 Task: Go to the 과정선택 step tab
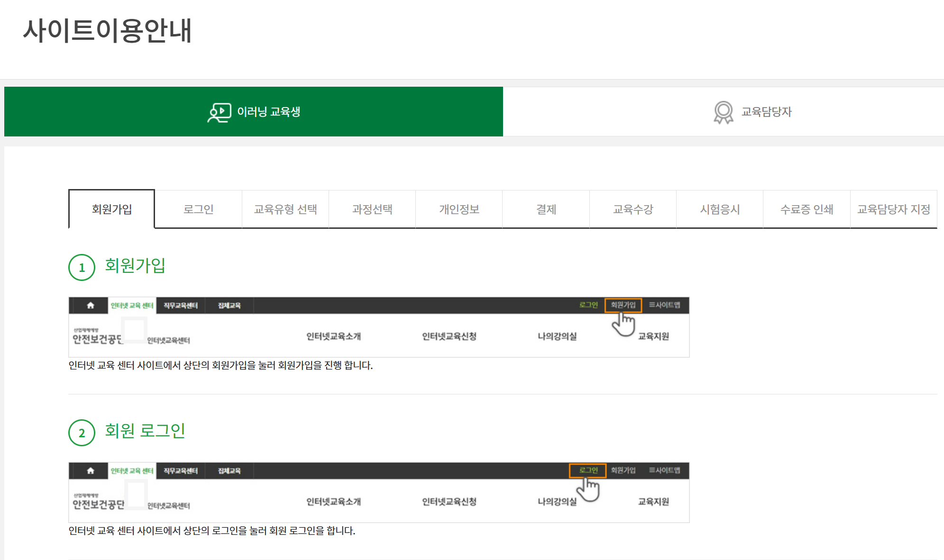(x=372, y=209)
